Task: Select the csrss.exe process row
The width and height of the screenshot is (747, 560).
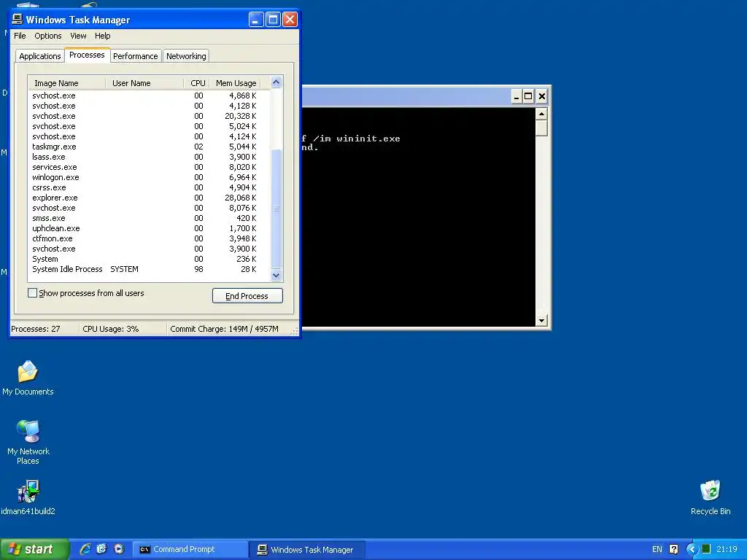Action: [149, 187]
